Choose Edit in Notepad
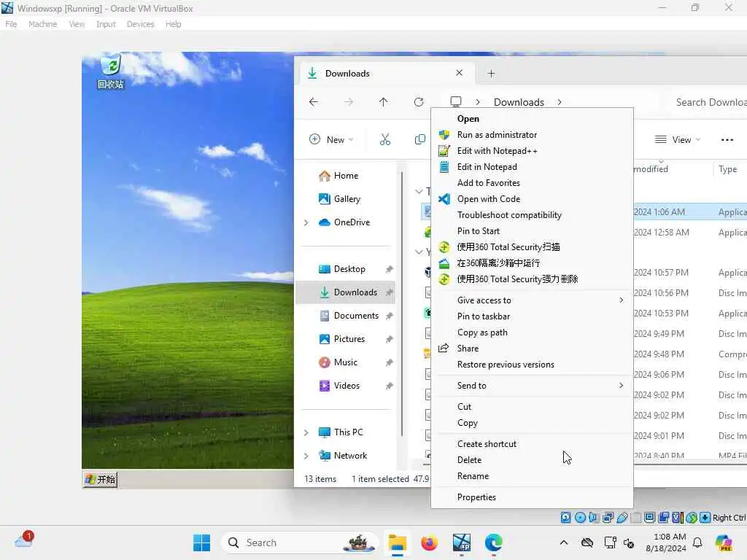 point(532,167)
